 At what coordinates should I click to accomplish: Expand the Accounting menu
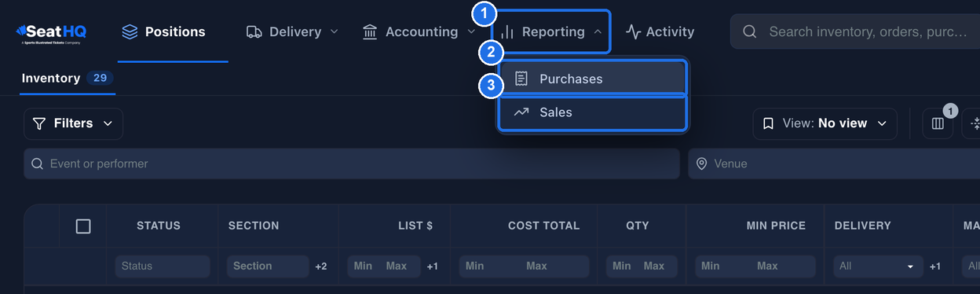pos(419,31)
